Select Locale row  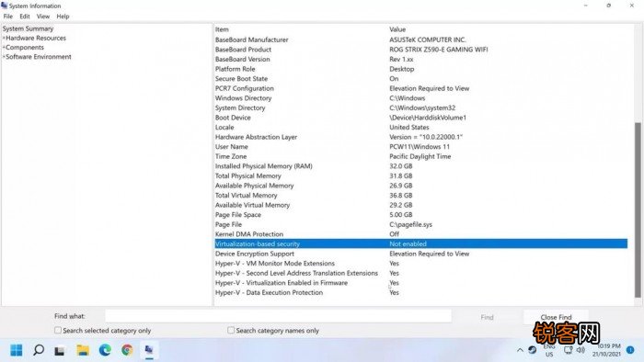point(421,128)
